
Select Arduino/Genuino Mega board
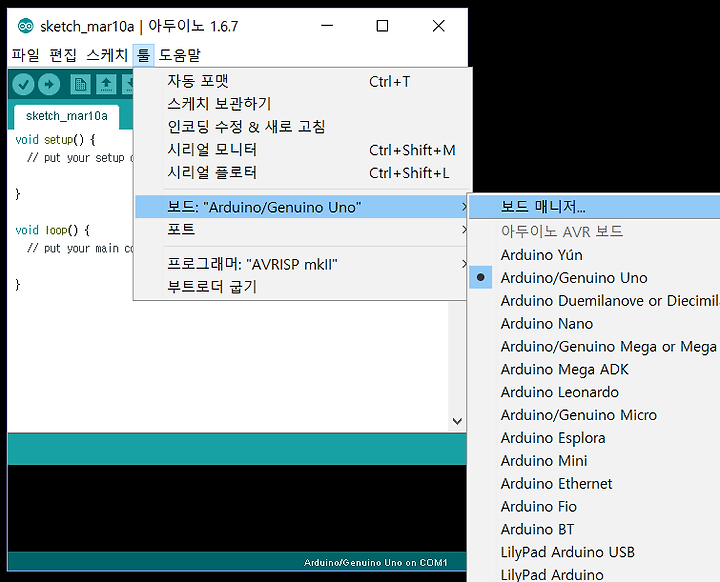595,346
